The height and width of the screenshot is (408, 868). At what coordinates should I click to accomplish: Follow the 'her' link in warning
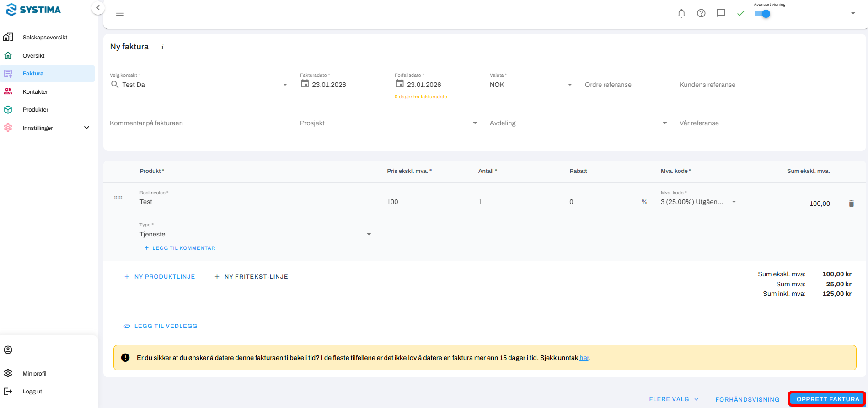(x=584, y=358)
